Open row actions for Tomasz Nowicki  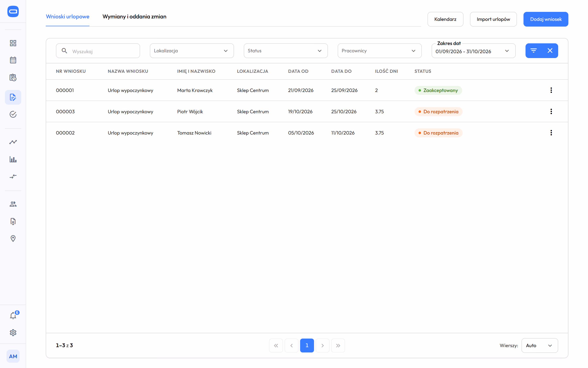[551, 133]
